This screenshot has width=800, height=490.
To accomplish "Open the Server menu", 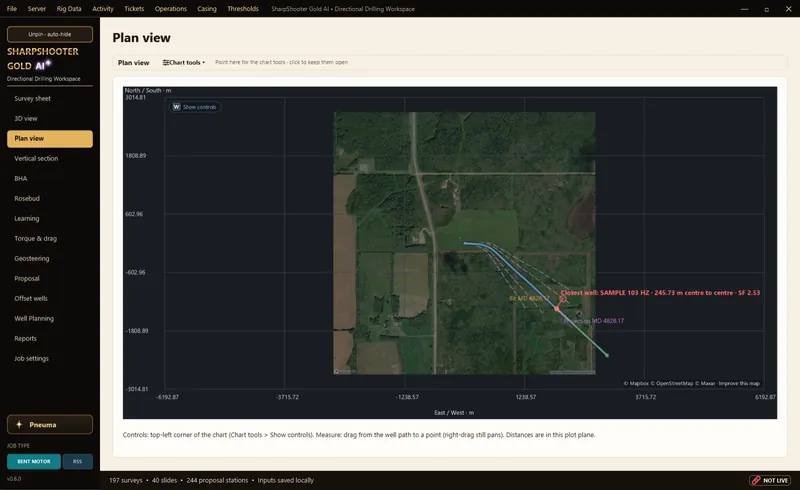I will [37, 9].
